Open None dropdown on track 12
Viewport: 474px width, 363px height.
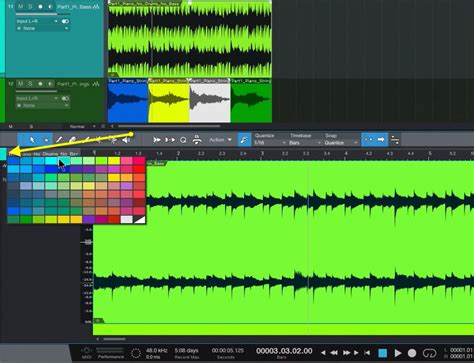[x=42, y=106]
